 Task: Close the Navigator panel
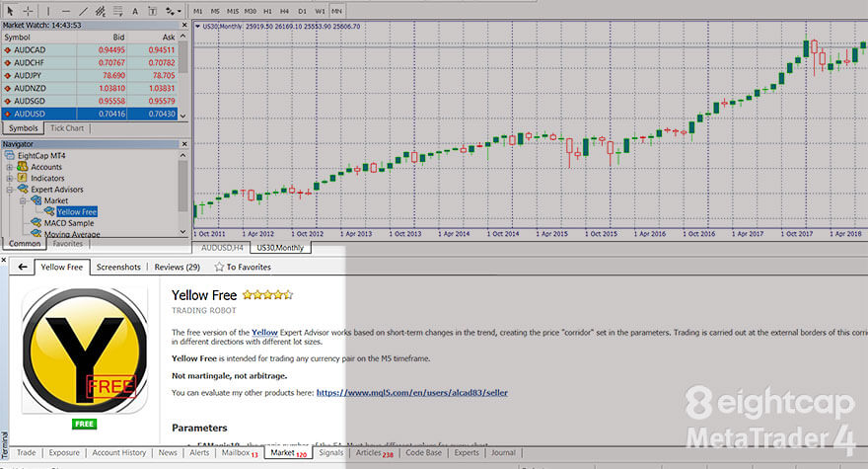click(x=184, y=144)
